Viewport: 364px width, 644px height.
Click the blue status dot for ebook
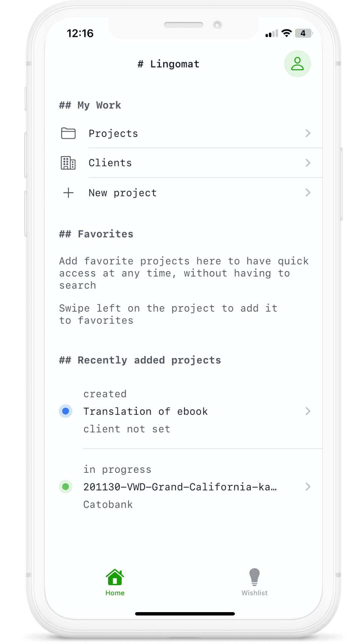[66, 411]
